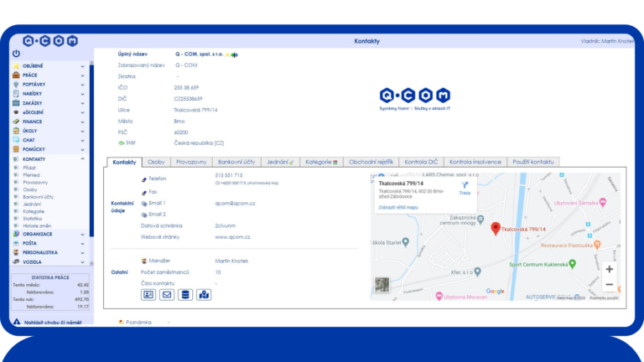
Task: Click phone number 515 551 715
Action: point(229,175)
